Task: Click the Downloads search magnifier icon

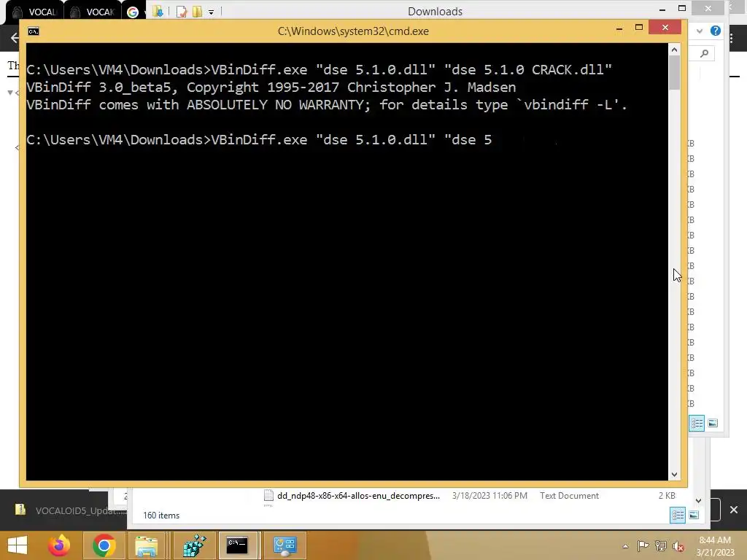Action: pos(705,53)
